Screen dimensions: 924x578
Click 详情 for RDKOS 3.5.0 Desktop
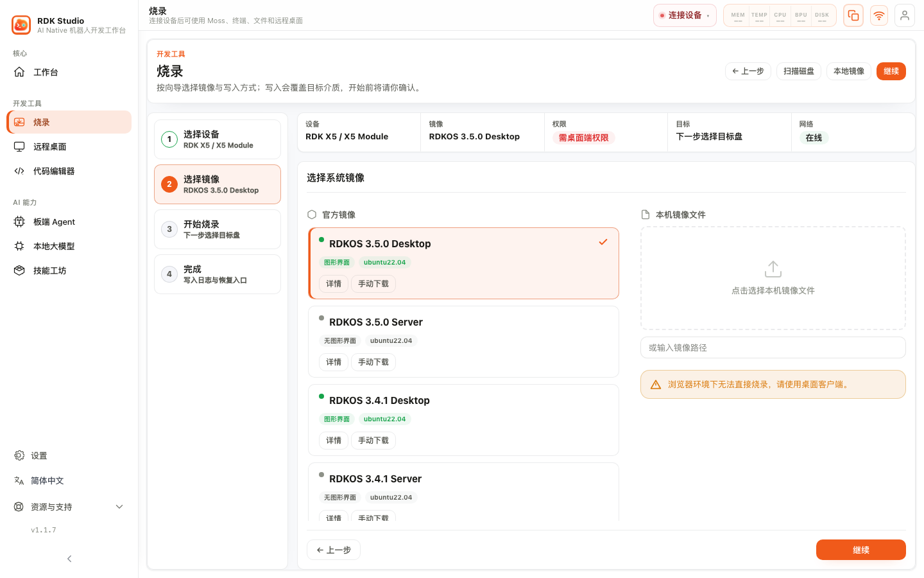pyautogui.click(x=334, y=284)
